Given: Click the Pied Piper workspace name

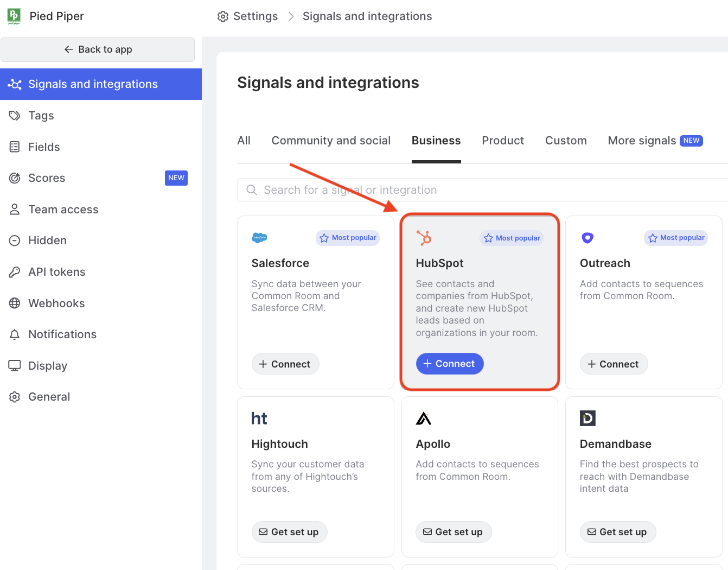Looking at the screenshot, I should 57,16.
